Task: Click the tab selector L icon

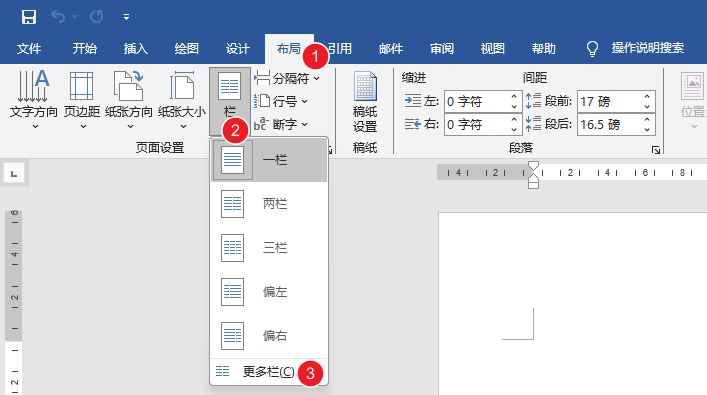Action: [x=14, y=174]
